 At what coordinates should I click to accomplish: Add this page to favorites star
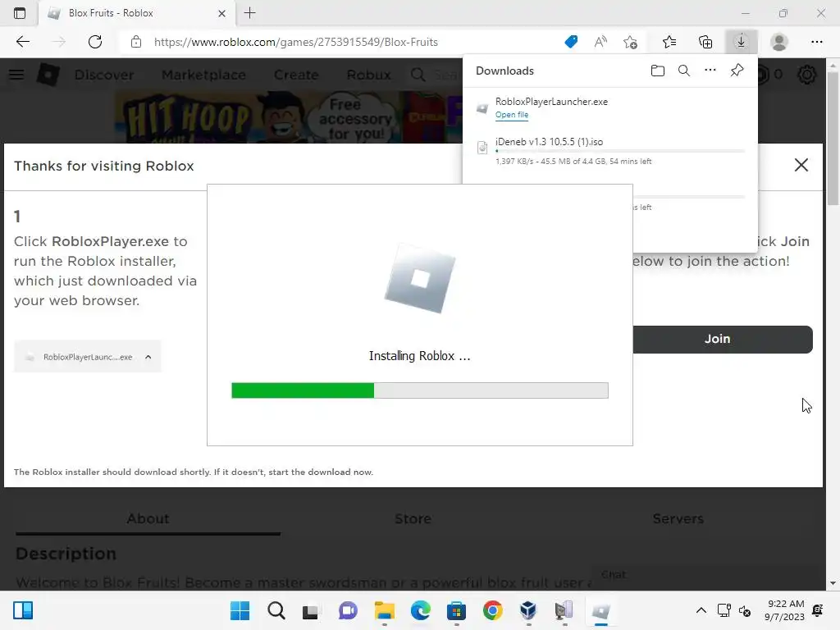tap(631, 42)
